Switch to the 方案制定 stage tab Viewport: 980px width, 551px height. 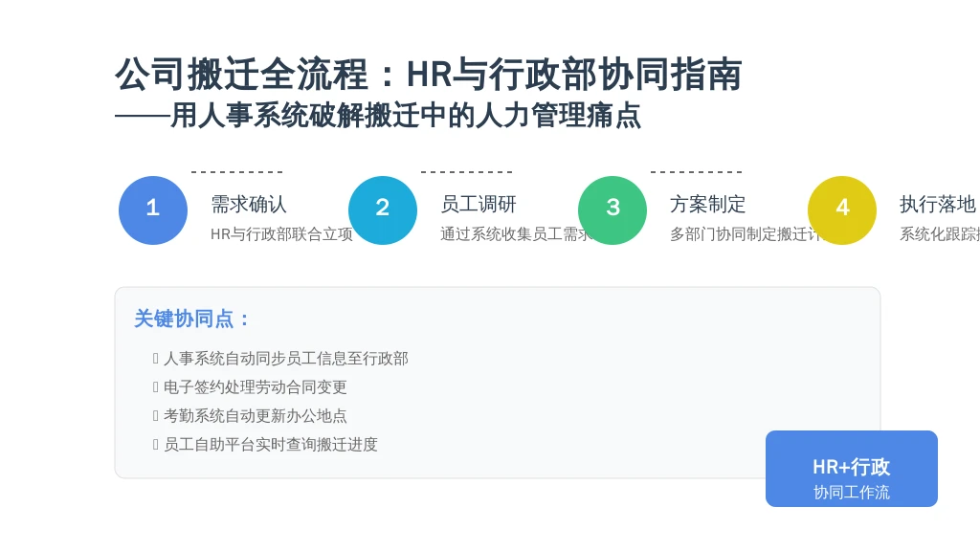[x=708, y=204]
